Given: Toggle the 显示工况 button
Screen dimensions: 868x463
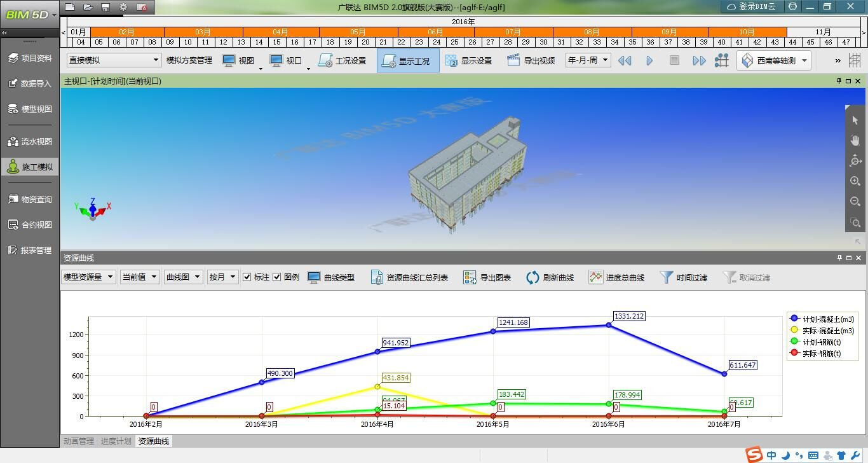Looking at the screenshot, I should (408, 60).
